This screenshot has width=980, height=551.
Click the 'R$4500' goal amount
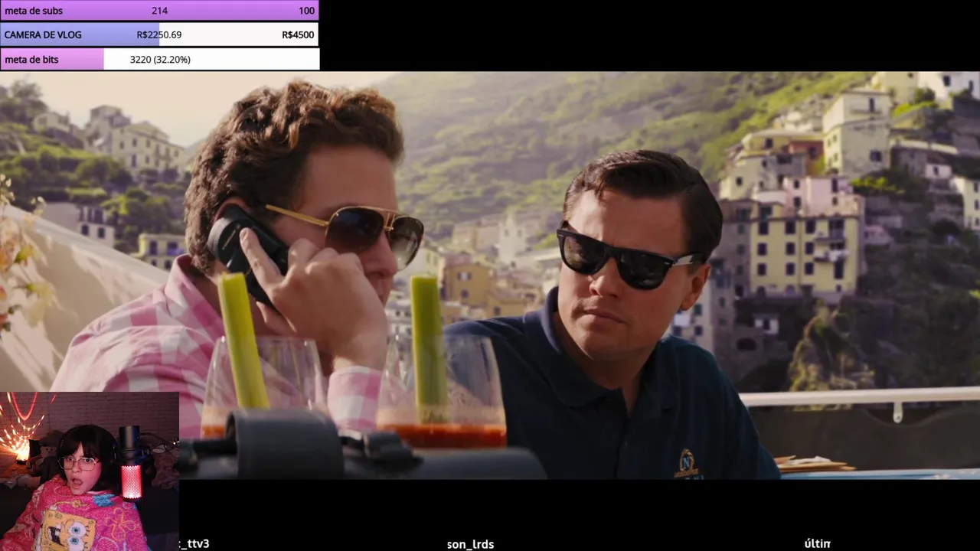298,34
